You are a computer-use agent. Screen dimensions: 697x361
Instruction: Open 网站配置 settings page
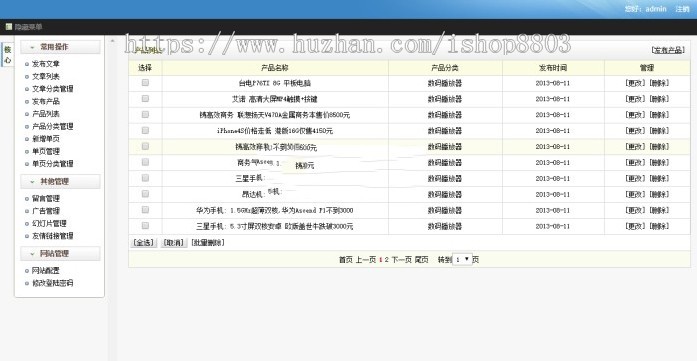[x=45, y=270]
